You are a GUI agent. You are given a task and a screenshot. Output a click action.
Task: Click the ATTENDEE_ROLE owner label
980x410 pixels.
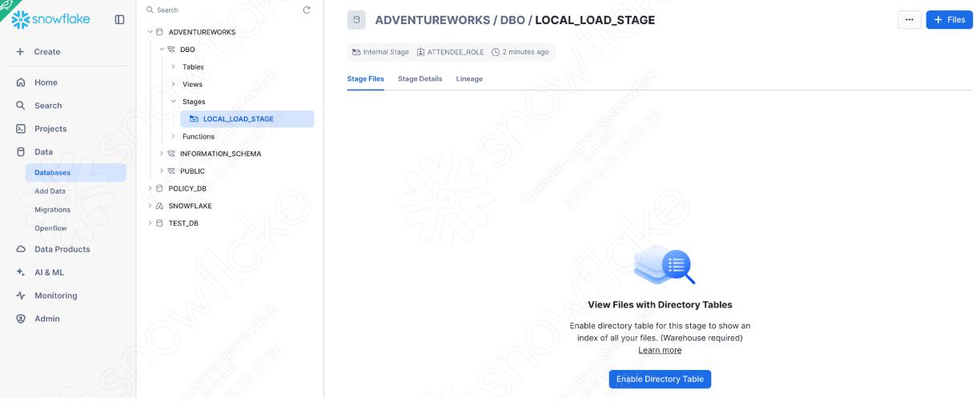[x=456, y=52]
